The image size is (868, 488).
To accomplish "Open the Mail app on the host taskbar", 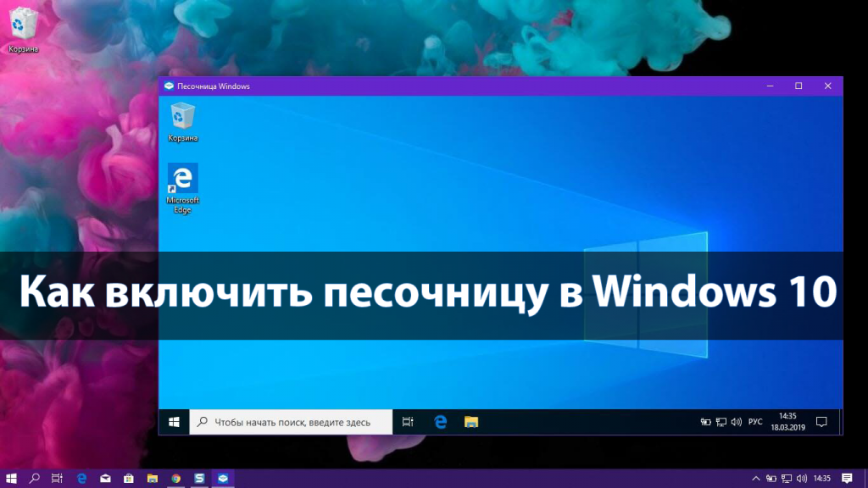I will [x=105, y=477].
